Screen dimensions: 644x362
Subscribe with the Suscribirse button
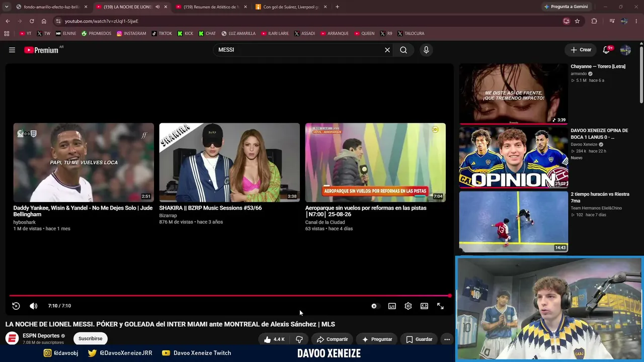pyautogui.click(x=91, y=339)
